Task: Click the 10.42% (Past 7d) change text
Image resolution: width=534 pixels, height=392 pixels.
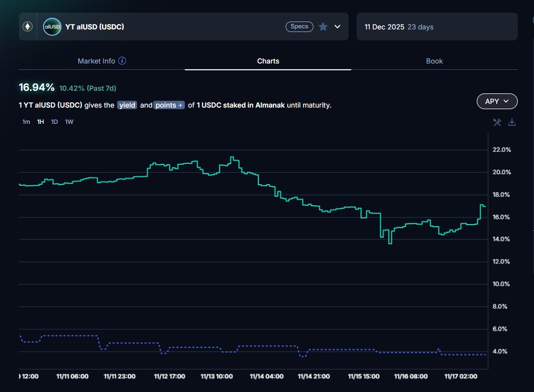Action: point(88,88)
